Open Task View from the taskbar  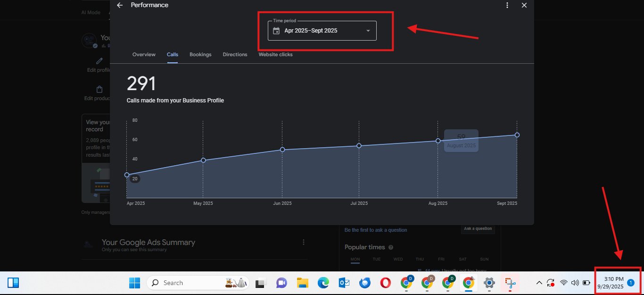point(261,283)
